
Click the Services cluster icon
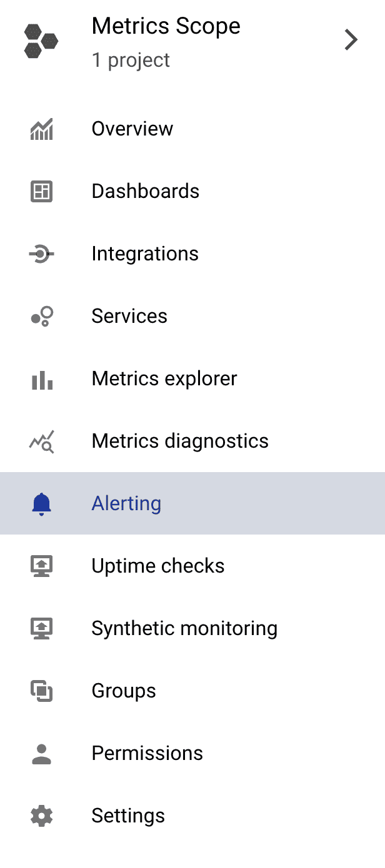(41, 316)
